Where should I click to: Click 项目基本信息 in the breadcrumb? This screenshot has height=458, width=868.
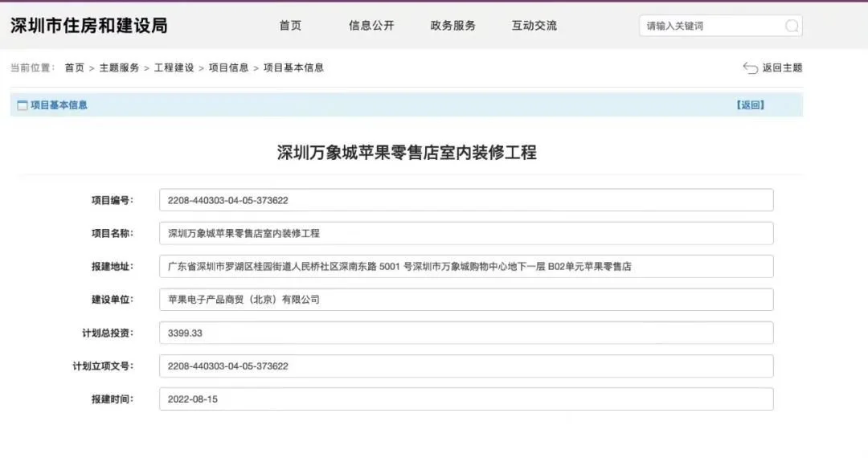click(x=293, y=68)
